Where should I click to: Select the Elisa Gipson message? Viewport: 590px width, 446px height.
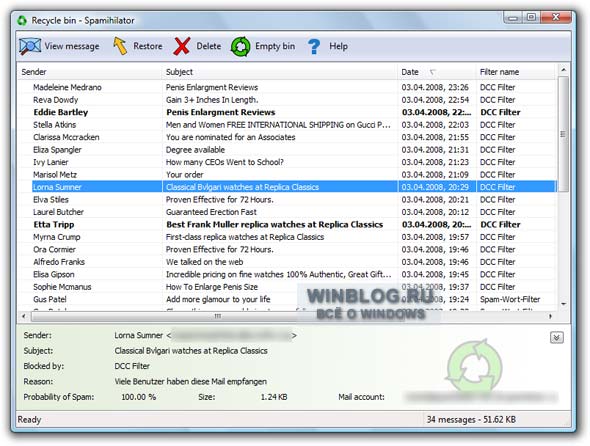coord(287,274)
